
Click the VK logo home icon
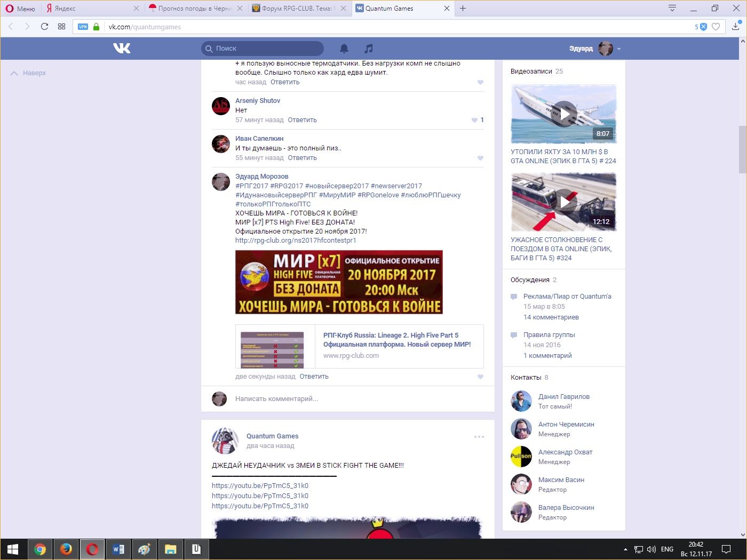(122, 49)
